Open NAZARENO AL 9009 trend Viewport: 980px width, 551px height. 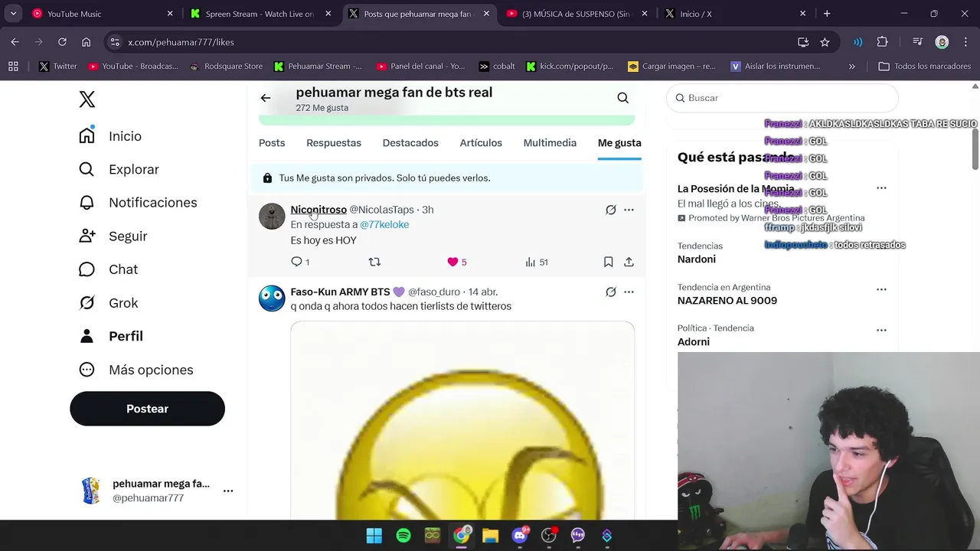[x=727, y=301]
